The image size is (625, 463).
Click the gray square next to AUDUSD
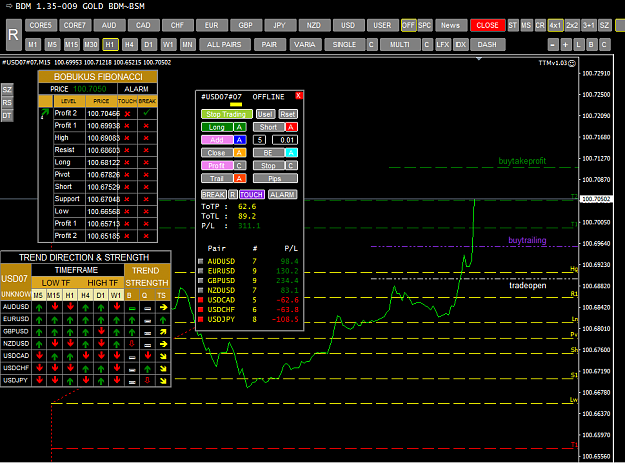point(200,261)
